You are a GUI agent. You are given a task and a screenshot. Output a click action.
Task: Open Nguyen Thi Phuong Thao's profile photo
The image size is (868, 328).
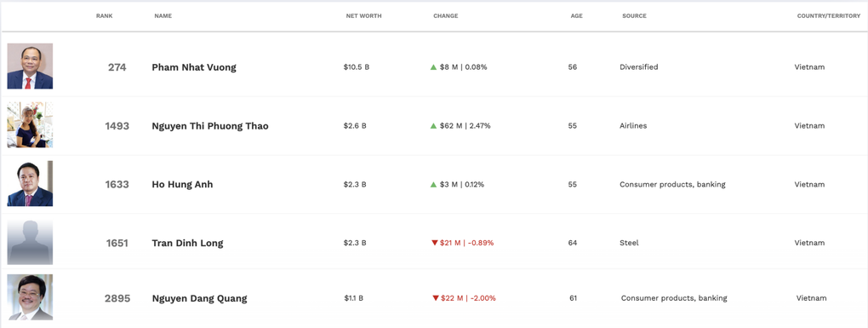30,124
